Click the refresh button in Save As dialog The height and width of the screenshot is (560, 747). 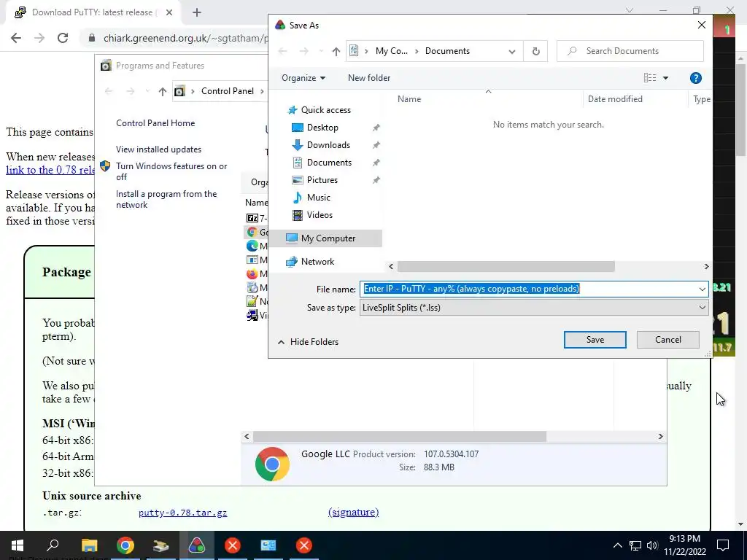click(535, 52)
